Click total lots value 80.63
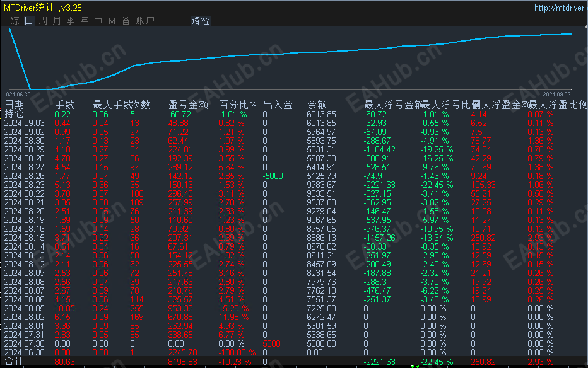 (x=64, y=362)
